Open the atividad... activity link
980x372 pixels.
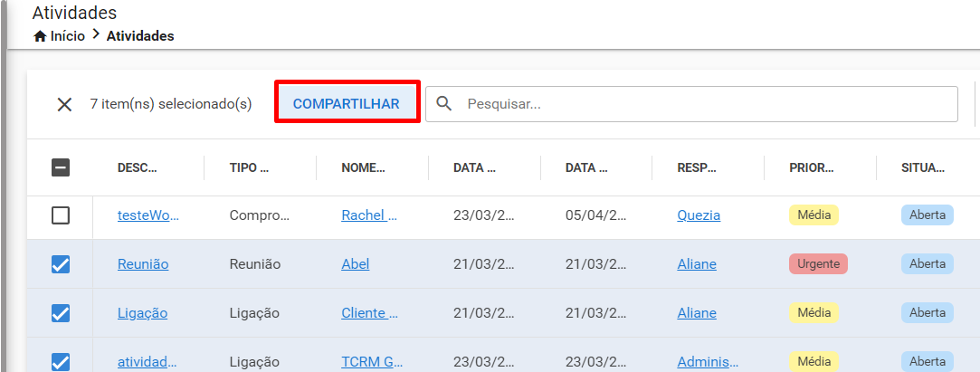[147, 362]
